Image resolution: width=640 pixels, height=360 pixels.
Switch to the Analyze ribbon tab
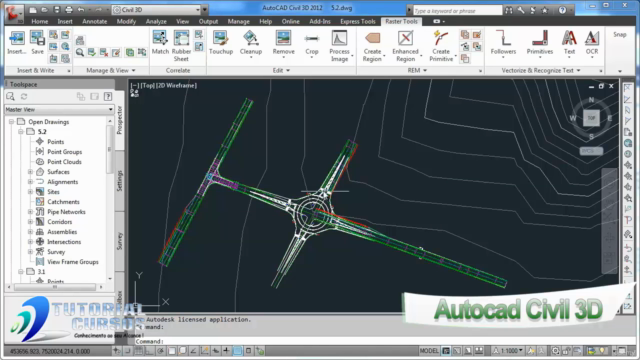pyautogui.click(x=156, y=21)
